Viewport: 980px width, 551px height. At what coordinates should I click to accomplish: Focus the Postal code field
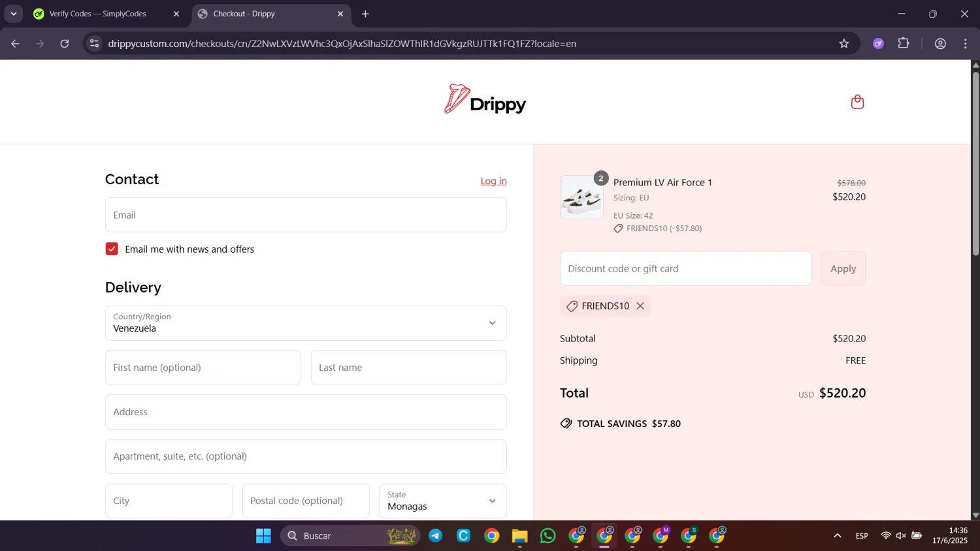point(306,501)
